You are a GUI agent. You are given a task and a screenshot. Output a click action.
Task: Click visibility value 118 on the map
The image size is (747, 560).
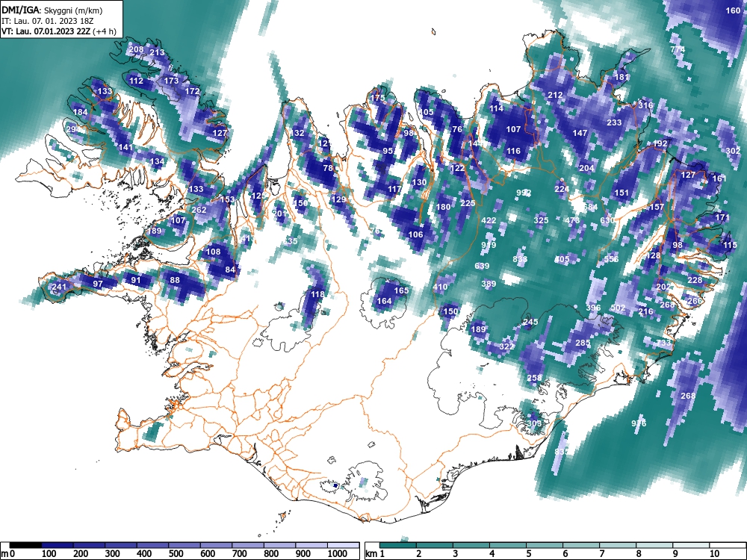317,294
